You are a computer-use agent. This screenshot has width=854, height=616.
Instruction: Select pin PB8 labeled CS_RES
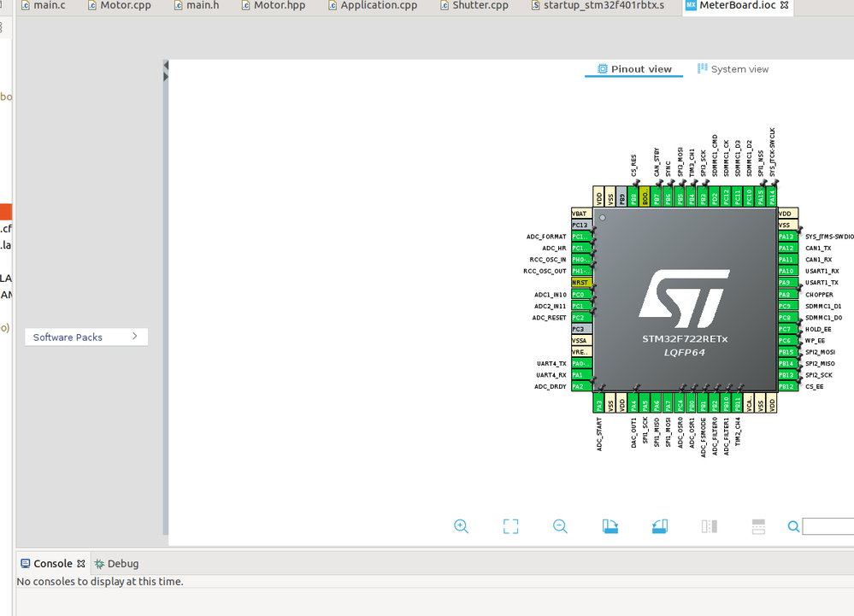[633, 197]
